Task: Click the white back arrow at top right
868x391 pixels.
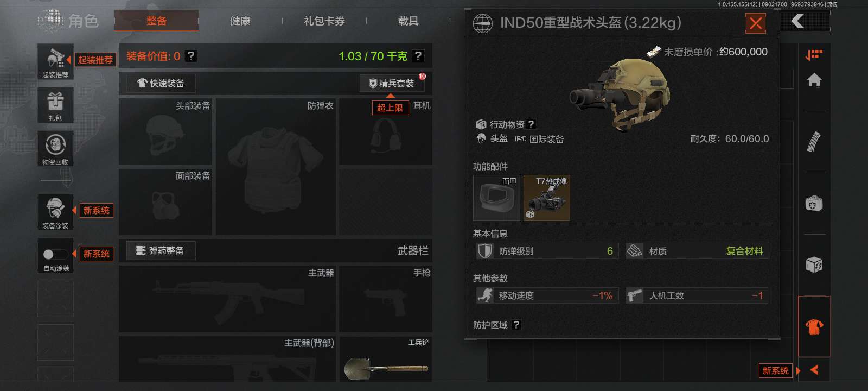Action: tap(797, 21)
